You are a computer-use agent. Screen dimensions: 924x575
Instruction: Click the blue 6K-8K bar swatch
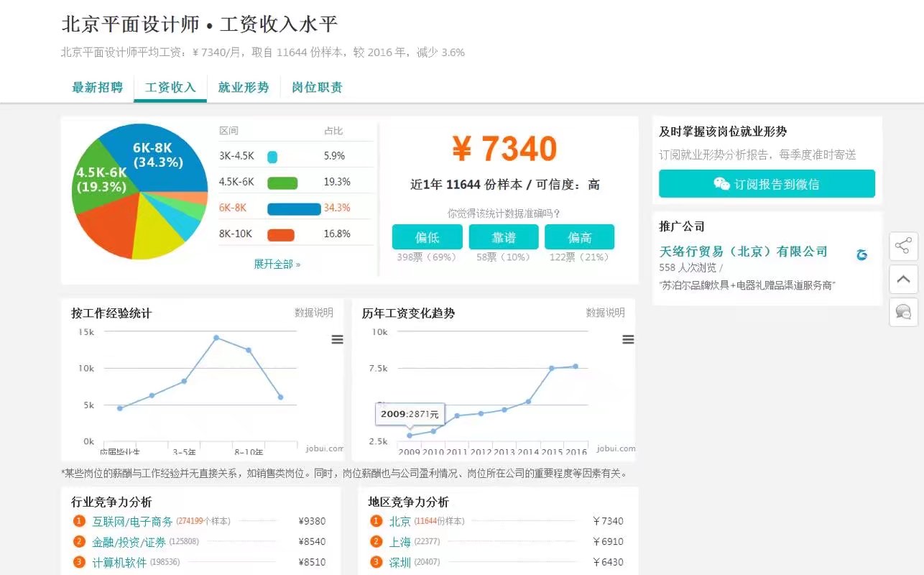(294, 208)
